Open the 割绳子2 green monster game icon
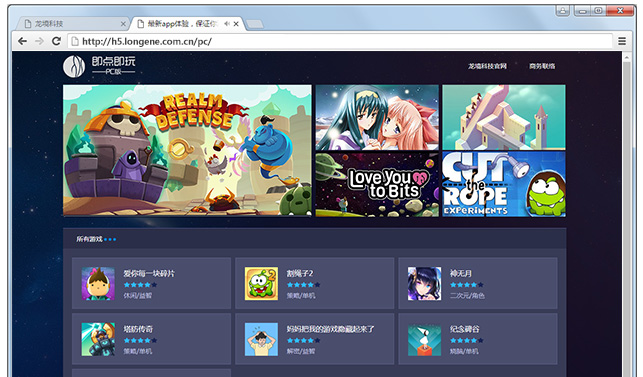Viewport: 643px width, 377px height. click(x=261, y=283)
